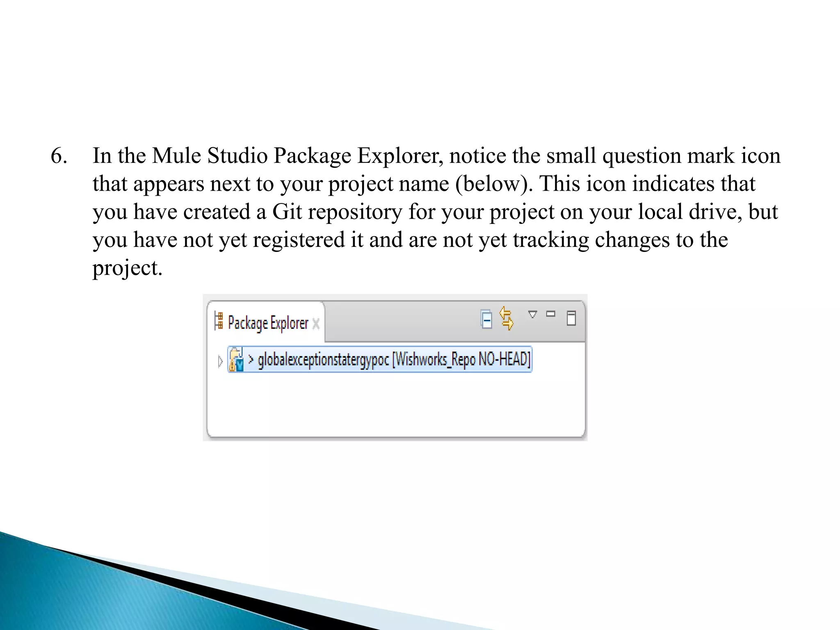The width and height of the screenshot is (840, 630).
Task: Maximize the Package Explorer panel
Action: [x=571, y=318]
